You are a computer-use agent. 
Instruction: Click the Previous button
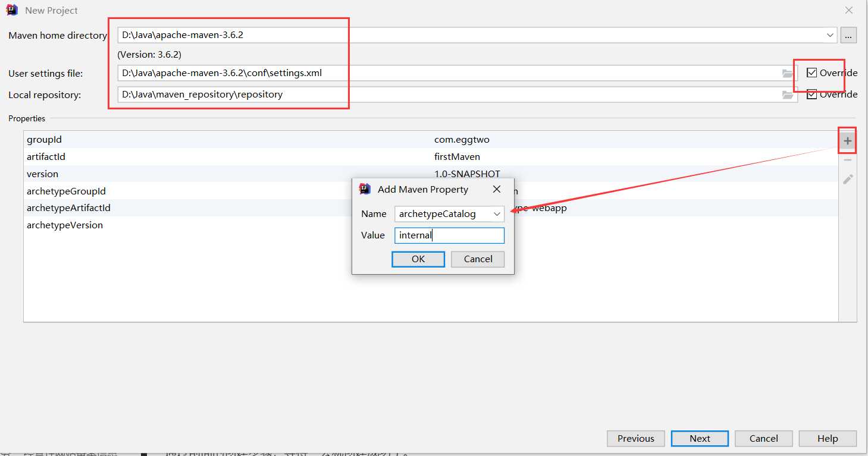[635, 439]
